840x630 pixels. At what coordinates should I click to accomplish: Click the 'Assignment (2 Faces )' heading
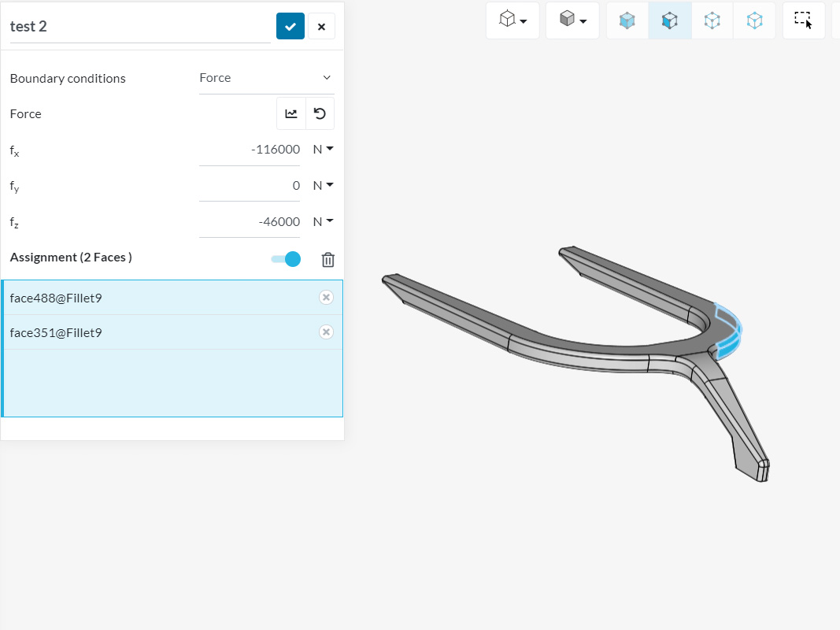tap(72, 258)
